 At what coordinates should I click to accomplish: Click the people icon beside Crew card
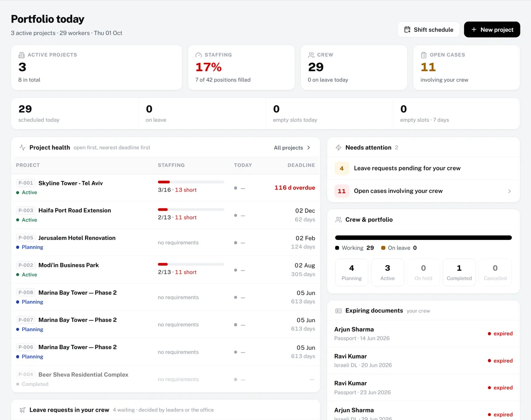click(311, 55)
